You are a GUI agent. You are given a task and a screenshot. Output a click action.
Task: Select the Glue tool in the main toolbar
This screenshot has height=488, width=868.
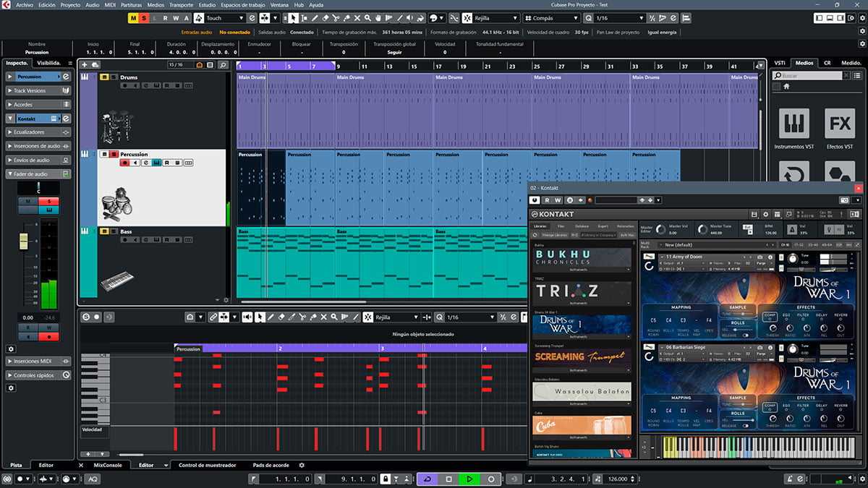pos(346,17)
